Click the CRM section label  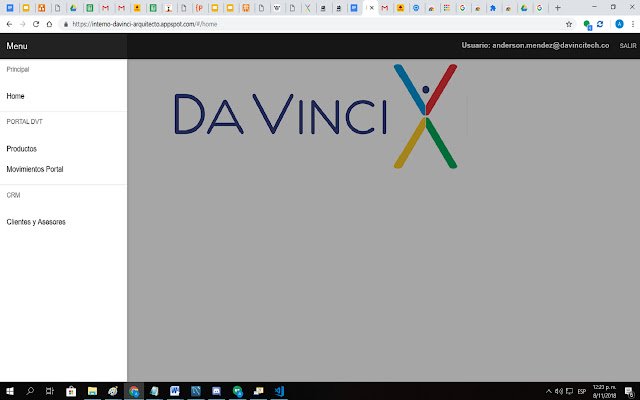(13, 195)
